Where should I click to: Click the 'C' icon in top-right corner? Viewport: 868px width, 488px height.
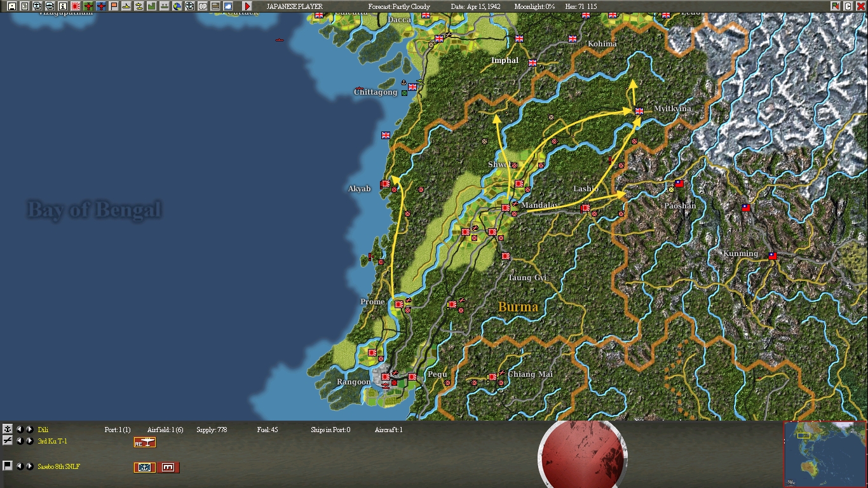tap(848, 6)
